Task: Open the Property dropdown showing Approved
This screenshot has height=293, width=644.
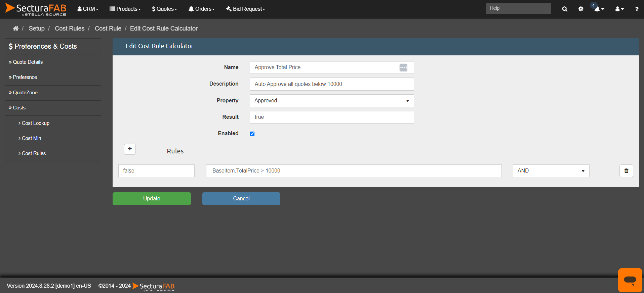Action: tap(331, 101)
